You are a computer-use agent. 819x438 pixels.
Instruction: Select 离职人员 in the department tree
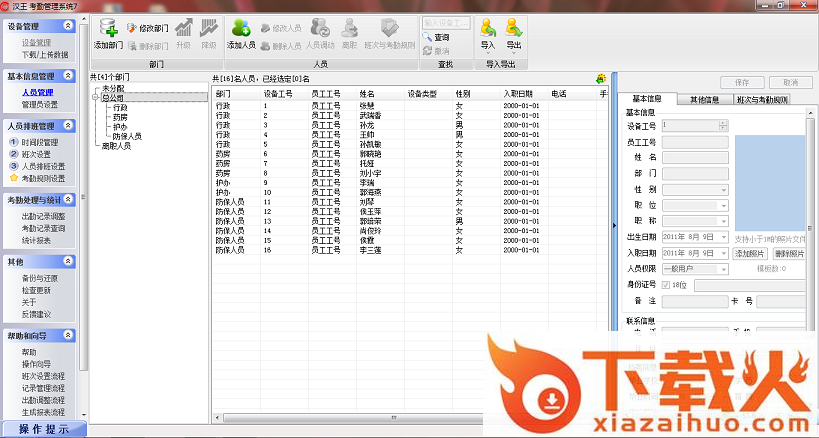click(x=116, y=146)
